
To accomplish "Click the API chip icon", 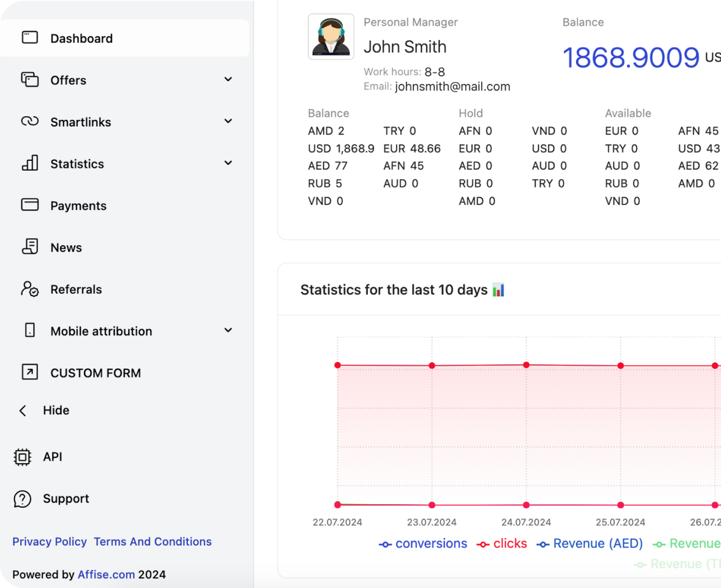I will point(22,456).
